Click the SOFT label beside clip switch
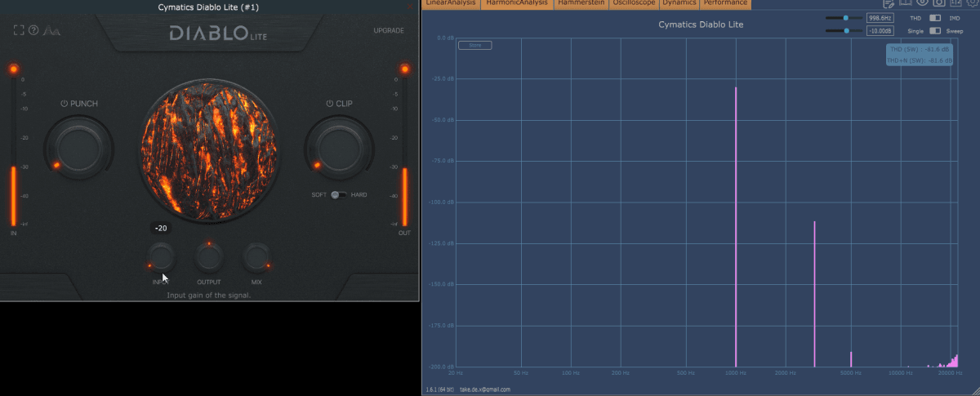Screen dimensions: 980x396 (x=318, y=195)
